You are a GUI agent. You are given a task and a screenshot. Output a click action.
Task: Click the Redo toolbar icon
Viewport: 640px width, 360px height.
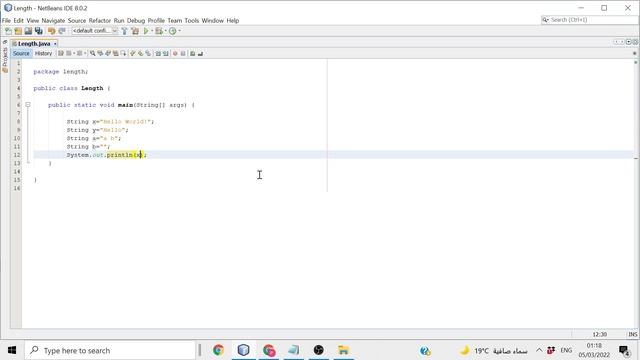[62, 31]
